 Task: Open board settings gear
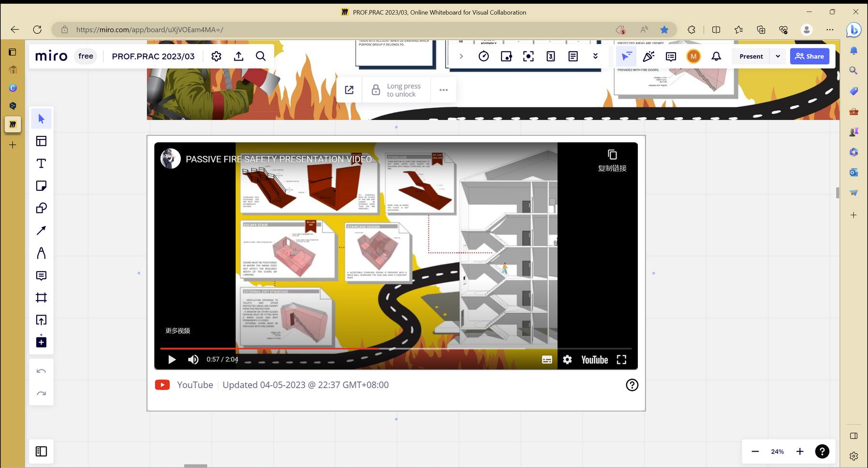click(216, 56)
